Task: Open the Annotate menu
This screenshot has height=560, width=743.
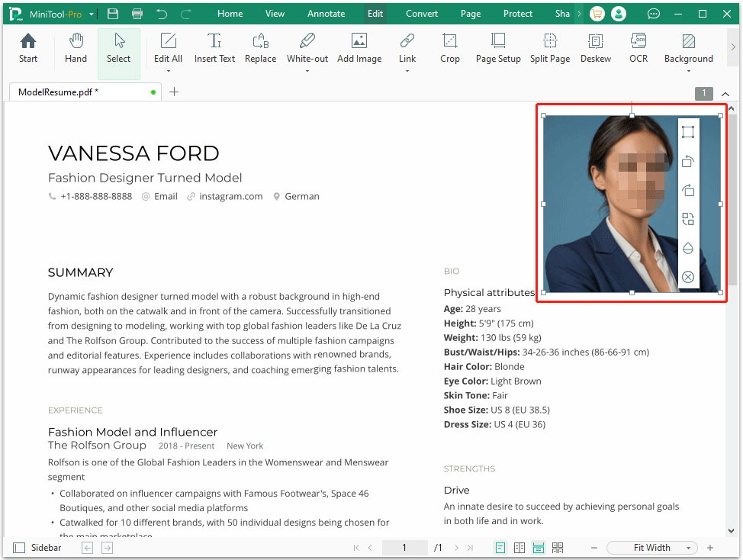Action: [x=326, y=13]
